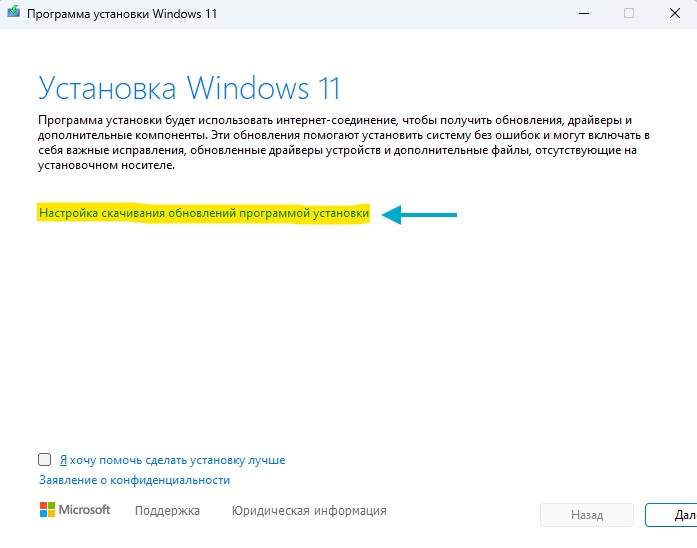Proceed with the 'Далее' button

(x=671, y=515)
